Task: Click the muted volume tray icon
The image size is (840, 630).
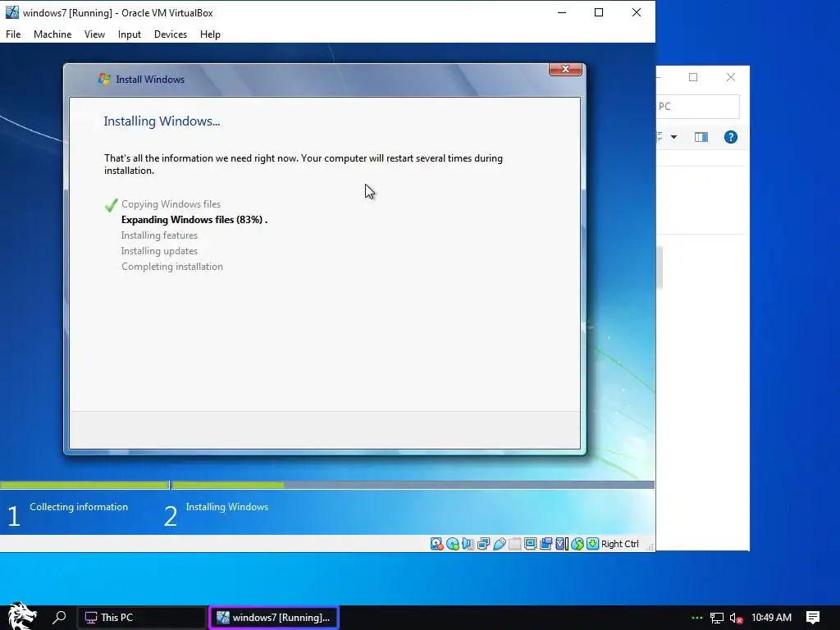Action: pyautogui.click(x=736, y=618)
